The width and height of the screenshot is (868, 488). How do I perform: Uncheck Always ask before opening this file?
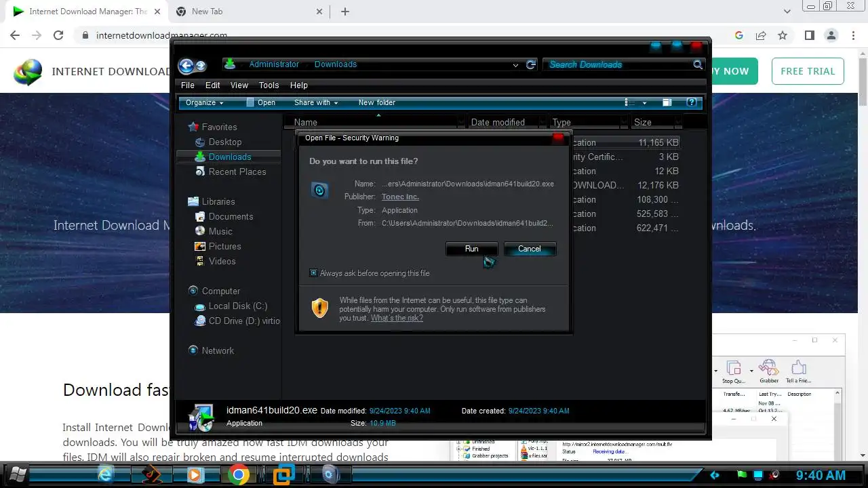tap(313, 273)
